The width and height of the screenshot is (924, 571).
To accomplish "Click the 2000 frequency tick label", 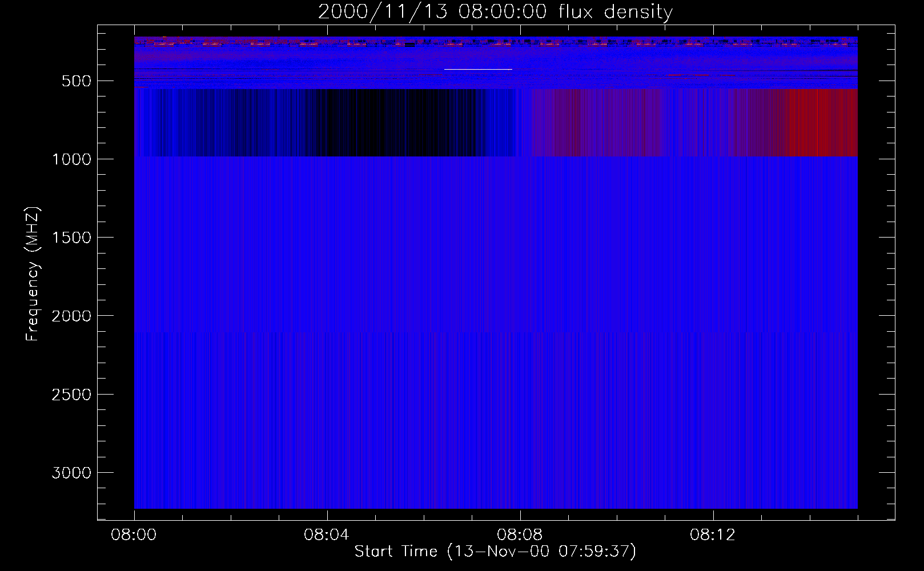I will pyautogui.click(x=71, y=316).
